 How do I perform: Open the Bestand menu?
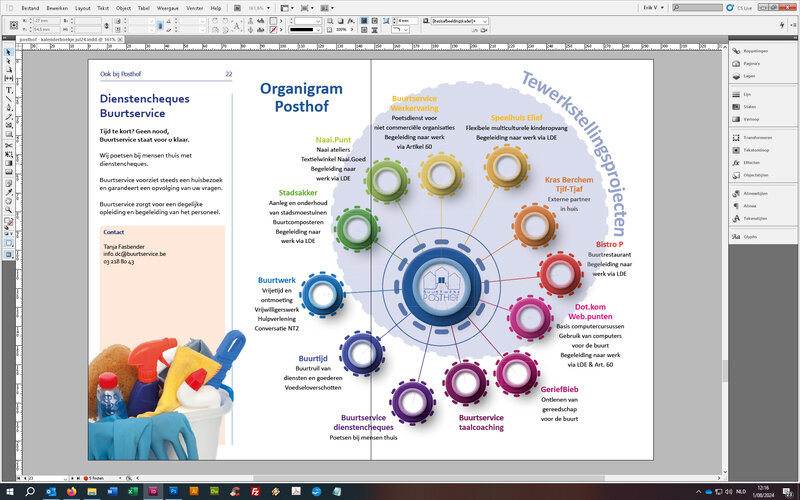31,8
